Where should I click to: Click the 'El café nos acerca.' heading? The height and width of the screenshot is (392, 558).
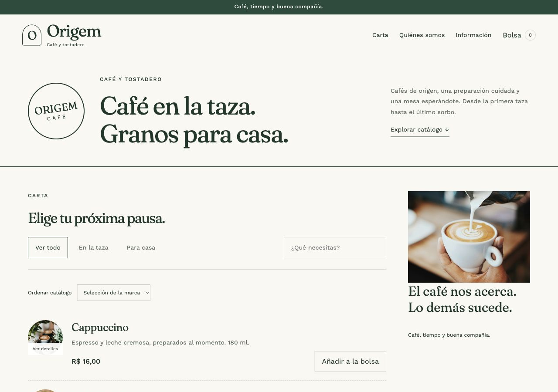[462, 299]
